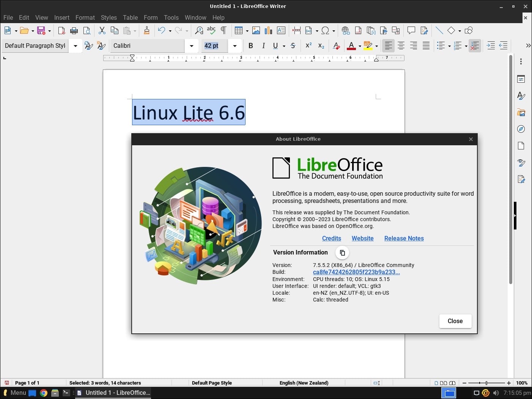This screenshot has height=399, width=532.
Task: Open the Firefox browser from taskbar
Action: (44, 393)
